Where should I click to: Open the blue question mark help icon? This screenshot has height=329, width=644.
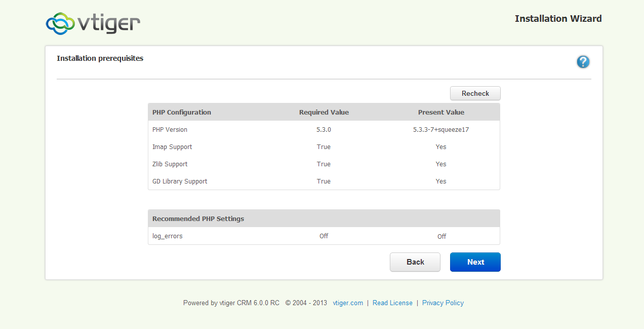point(583,62)
